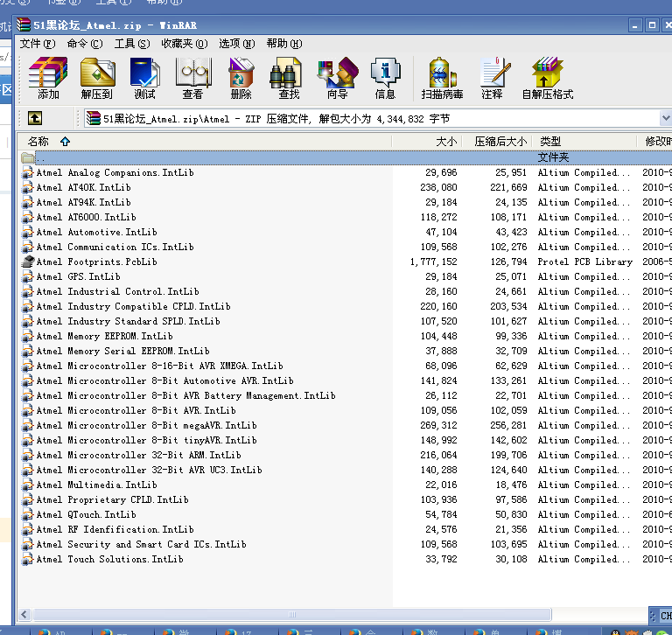This screenshot has width=672, height=635.
Task: Select Atmel Industrial Control.IntLib file
Action: (117, 291)
